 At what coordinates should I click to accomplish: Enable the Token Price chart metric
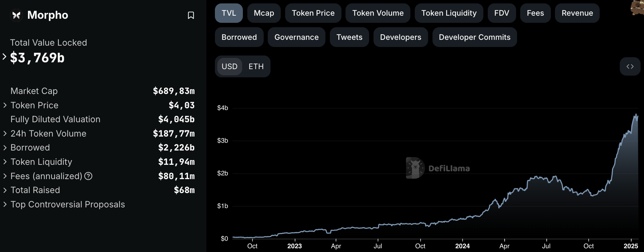pyautogui.click(x=313, y=13)
